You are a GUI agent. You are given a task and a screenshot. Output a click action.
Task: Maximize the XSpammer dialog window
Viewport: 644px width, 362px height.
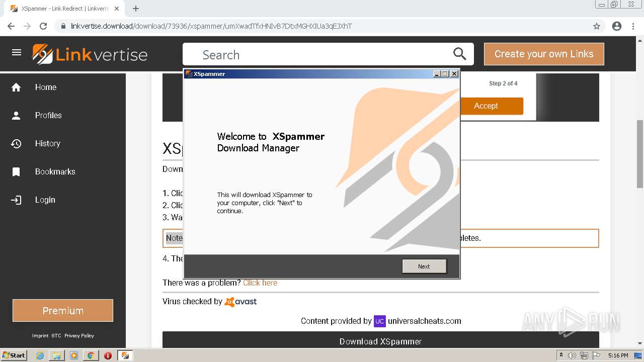coord(445,74)
